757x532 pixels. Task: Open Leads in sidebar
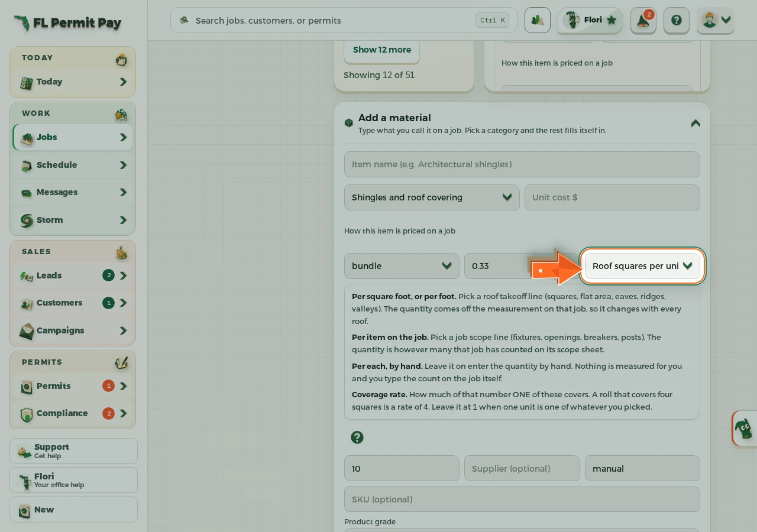[73, 275]
